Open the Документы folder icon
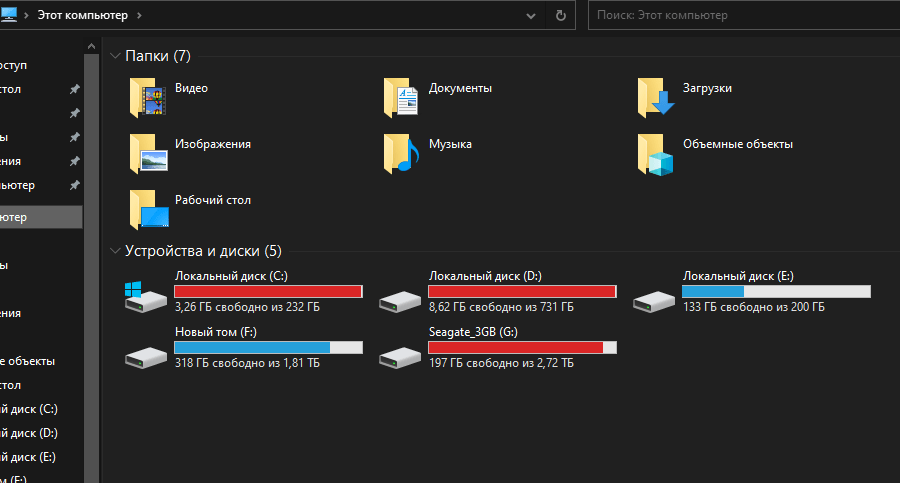 pos(402,98)
